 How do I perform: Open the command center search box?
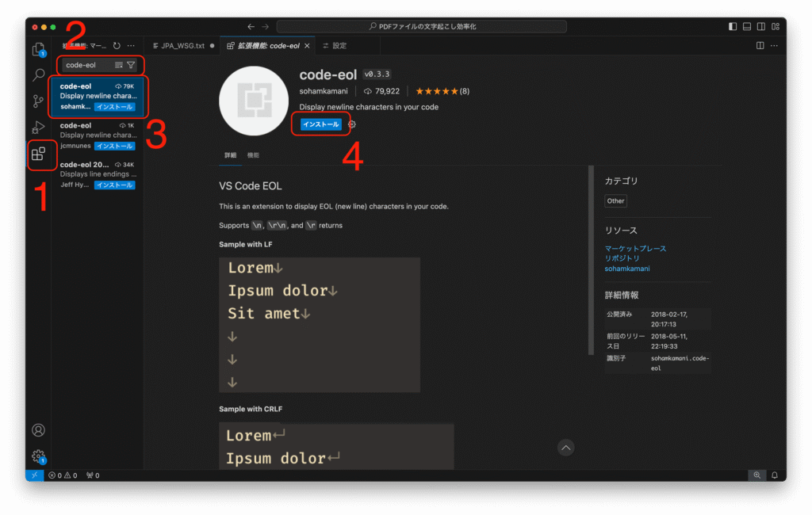click(422, 26)
